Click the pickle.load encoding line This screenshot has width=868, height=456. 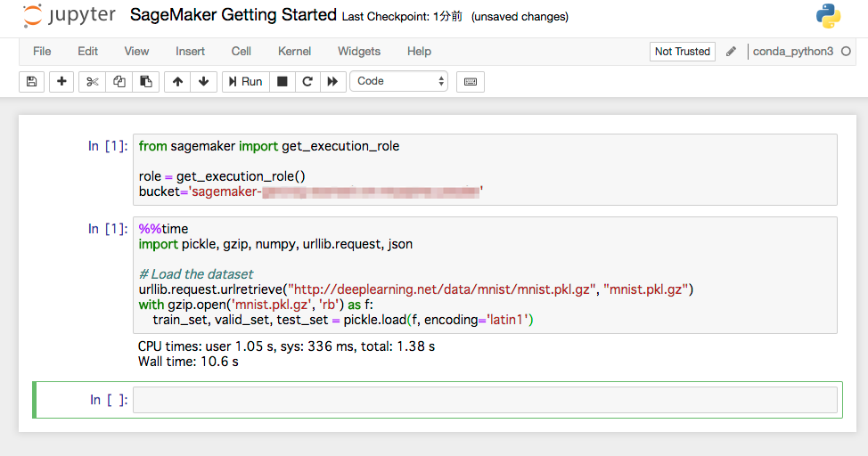(x=343, y=320)
